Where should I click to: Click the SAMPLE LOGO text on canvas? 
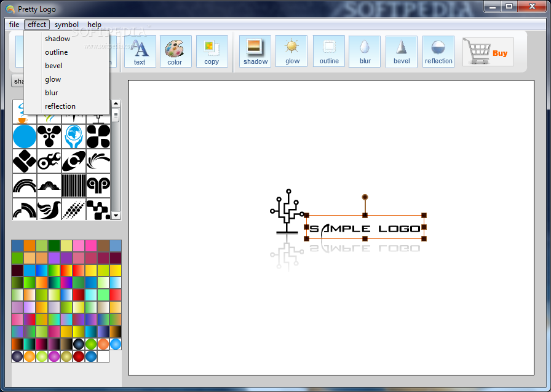click(365, 229)
